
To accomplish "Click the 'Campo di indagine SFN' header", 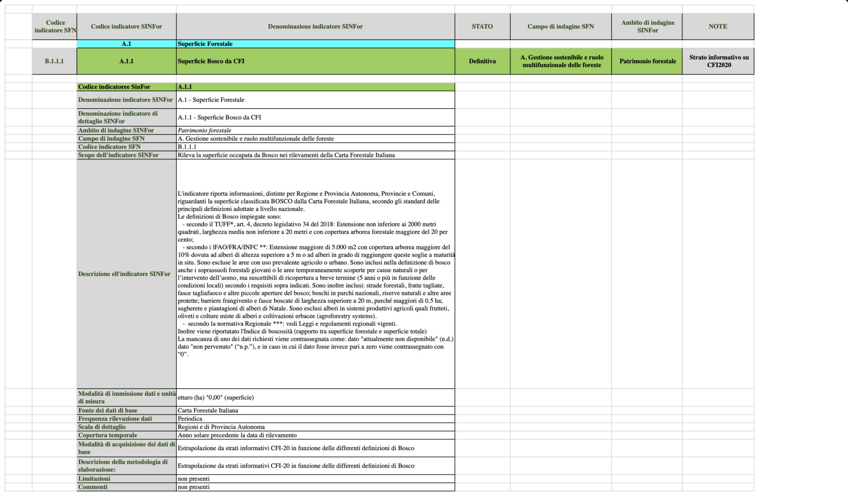I will coord(560,26).
